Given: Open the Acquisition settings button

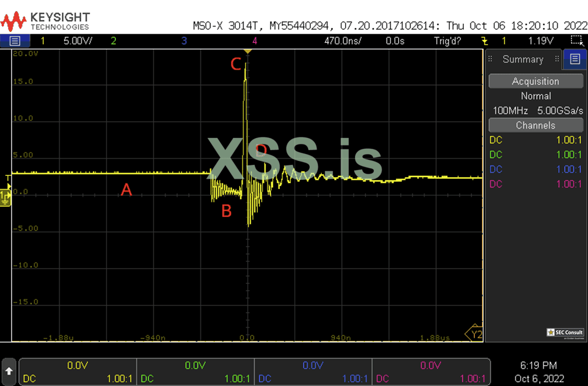Looking at the screenshot, I should [536, 81].
